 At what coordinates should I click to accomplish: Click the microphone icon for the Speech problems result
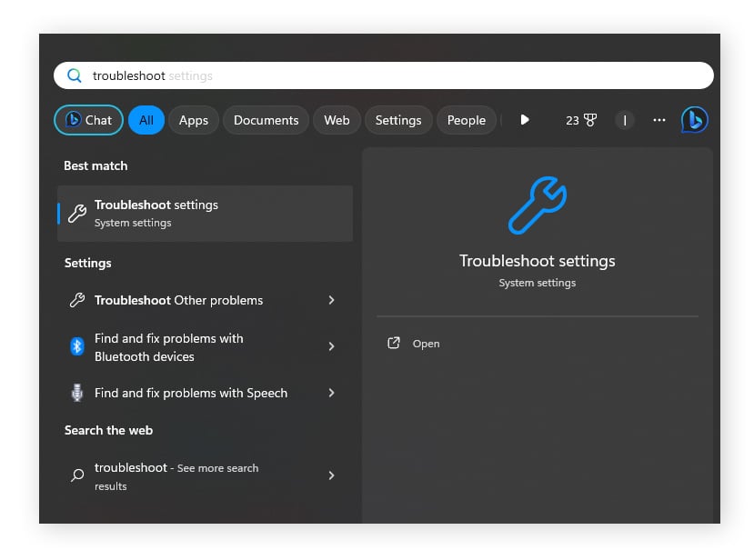tap(76, 393)
